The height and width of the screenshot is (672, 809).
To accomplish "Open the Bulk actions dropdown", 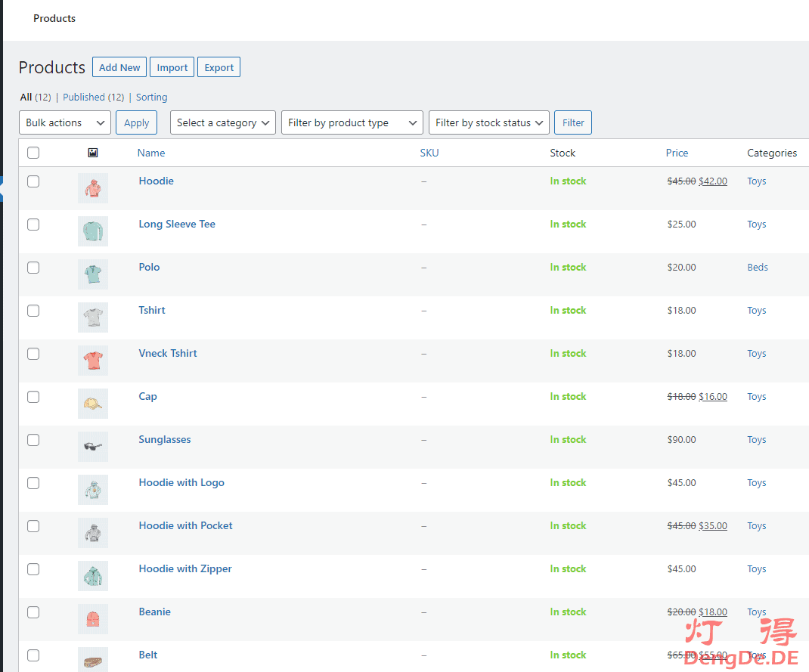I will pos(65,122).
